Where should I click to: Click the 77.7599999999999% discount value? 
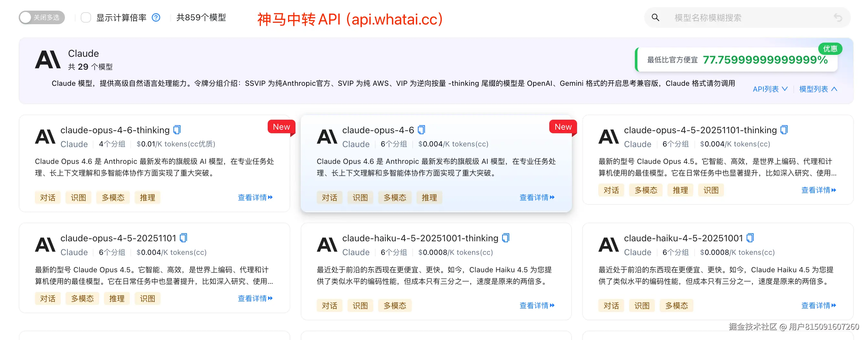pyautogui.click(x=765, y=60)
